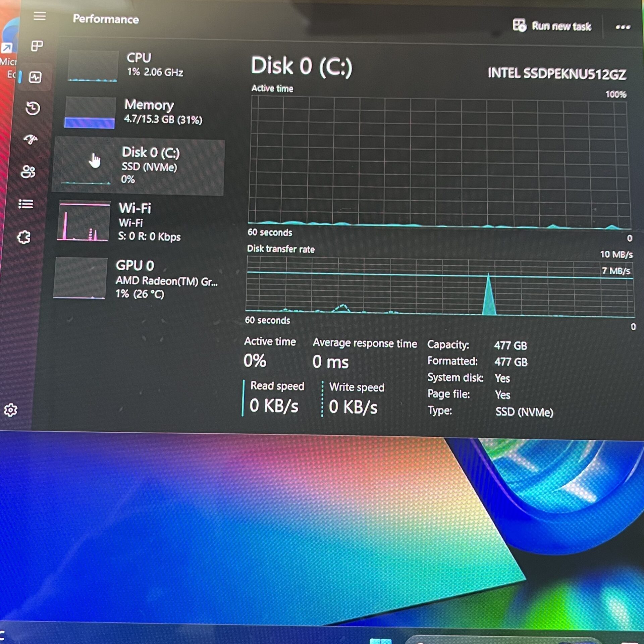
Task: Click the INTEL SSDPEKNU512GZ model name
Action: 557,73
